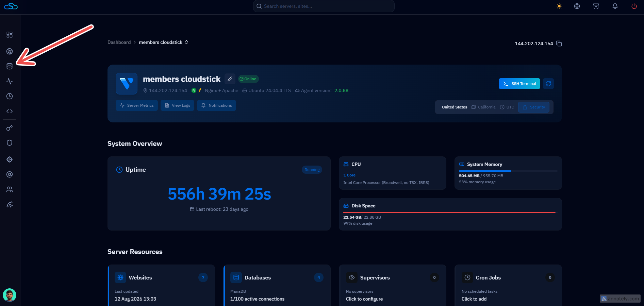Open the activity pulse sidebar icon

(x=10, y=81)
